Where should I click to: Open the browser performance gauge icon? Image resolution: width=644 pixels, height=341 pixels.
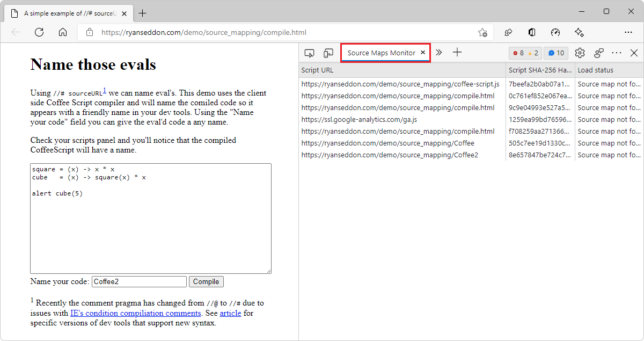click(555, 32)
